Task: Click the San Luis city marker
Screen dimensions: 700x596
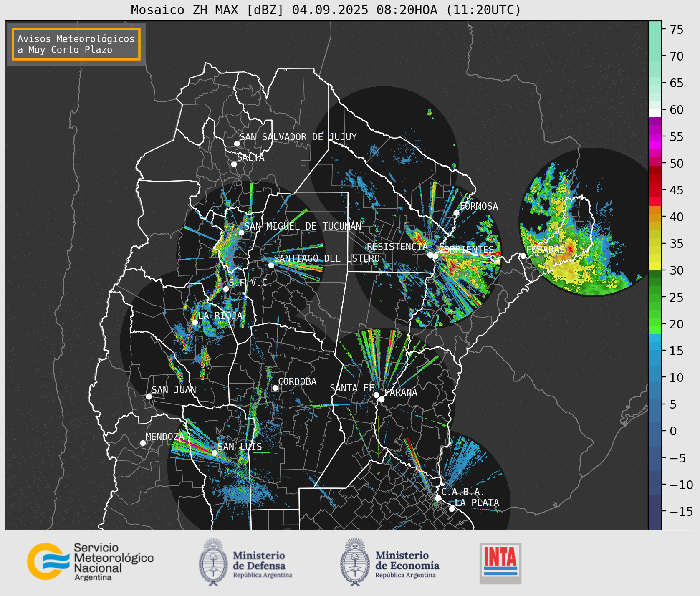Action: [215, 453]
